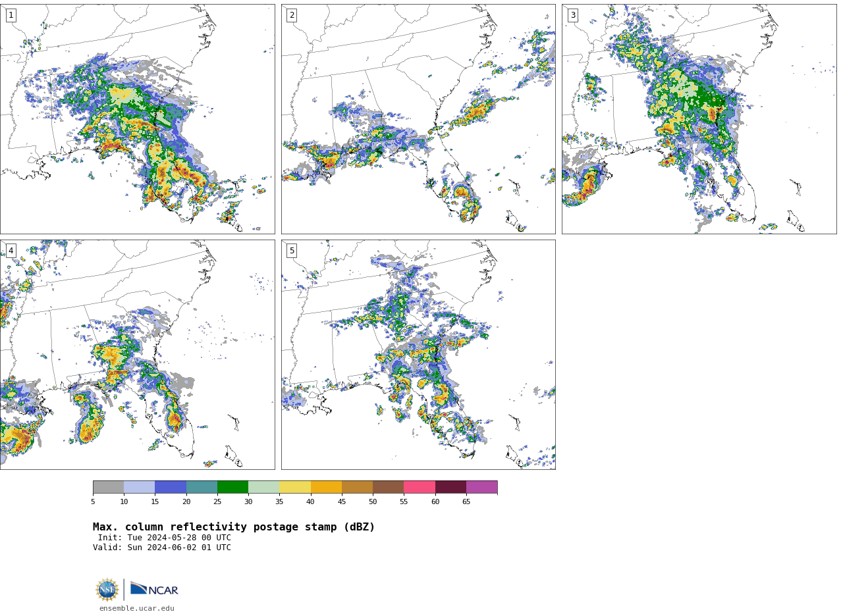The image size is (843, 616).
Task: Click the panel number label '4'
Action: [11, 251]
